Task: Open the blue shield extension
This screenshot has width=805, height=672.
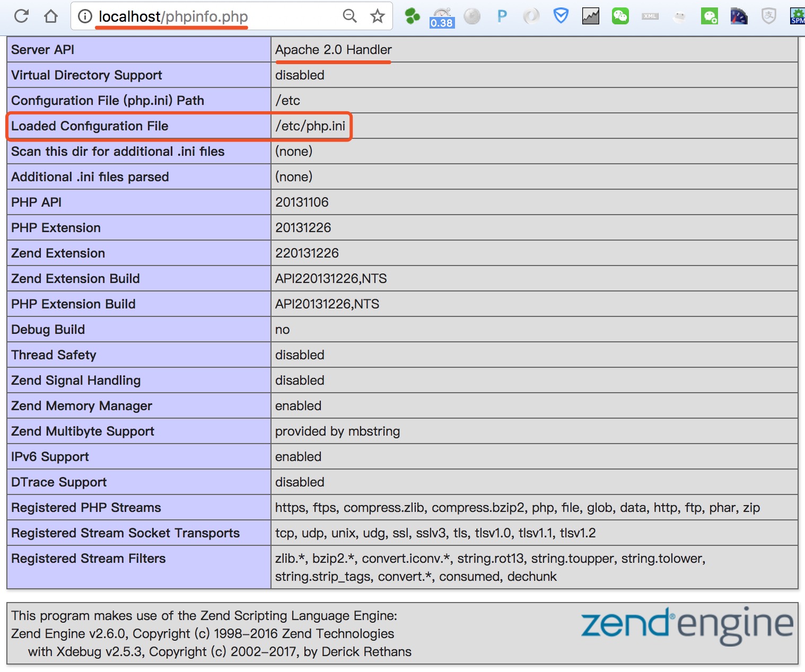Action: [561, 16]
